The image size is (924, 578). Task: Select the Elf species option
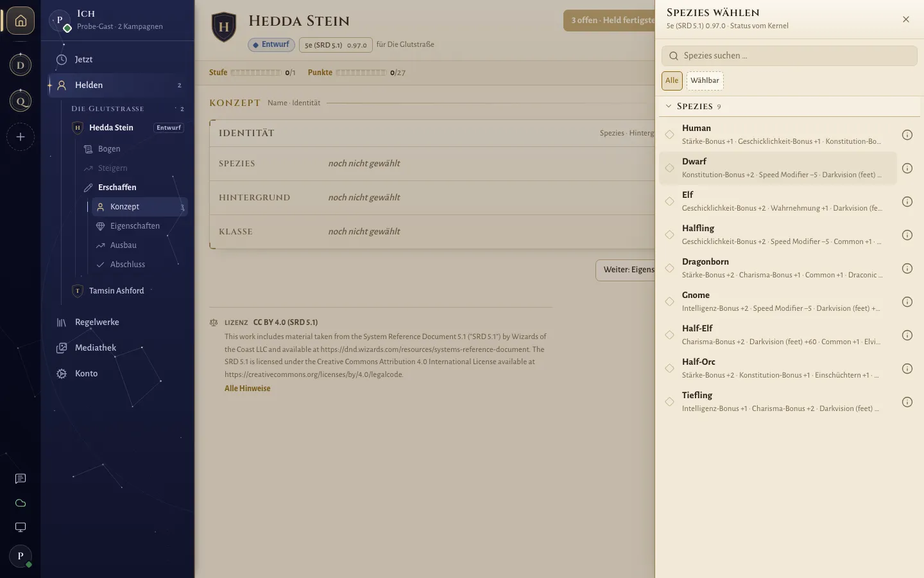coord(778,202)
